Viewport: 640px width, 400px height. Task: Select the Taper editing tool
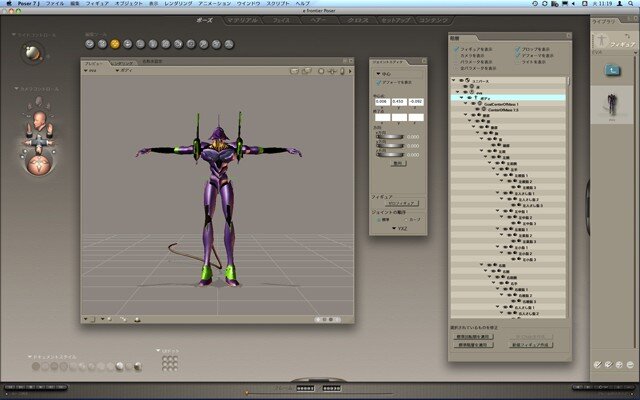point(153,44)
